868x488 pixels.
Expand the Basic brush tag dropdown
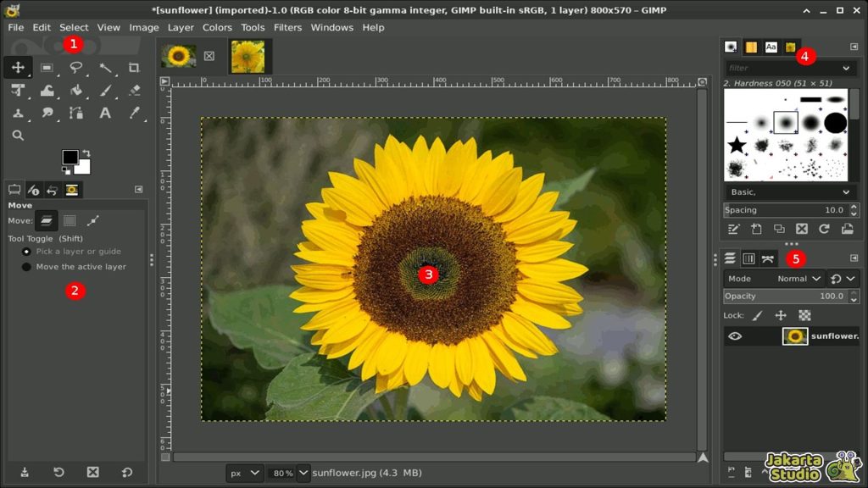845,192
